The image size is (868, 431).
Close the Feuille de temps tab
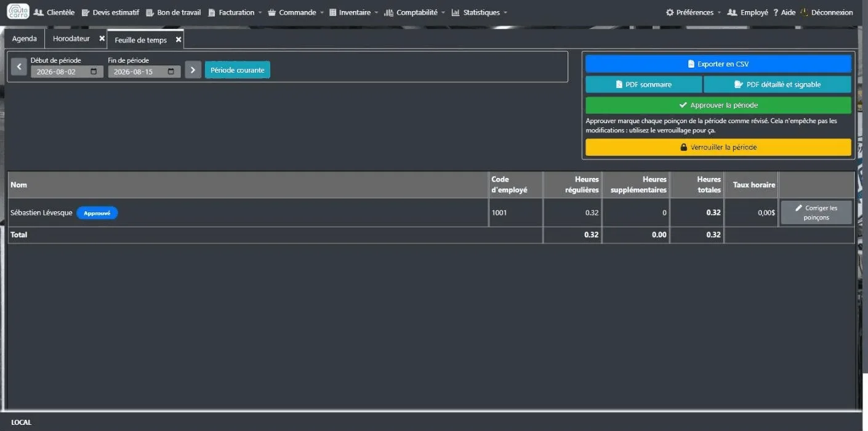click(179, 39)
